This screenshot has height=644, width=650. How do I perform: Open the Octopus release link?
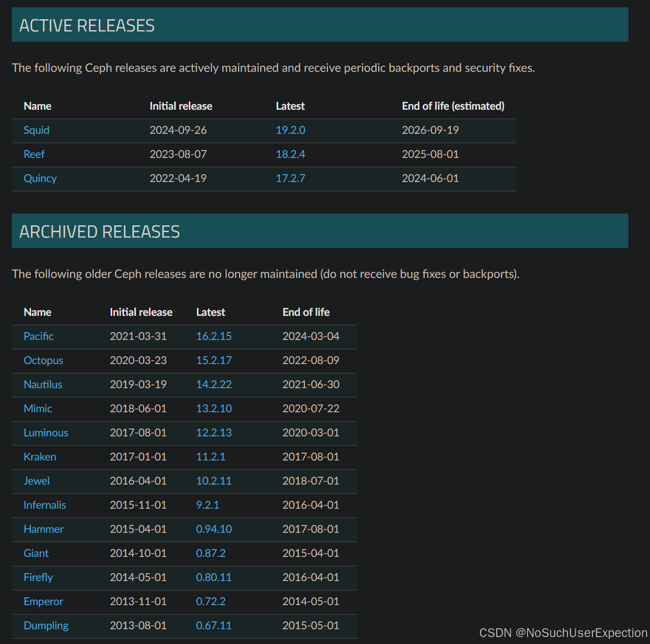[x=43, y=361]
